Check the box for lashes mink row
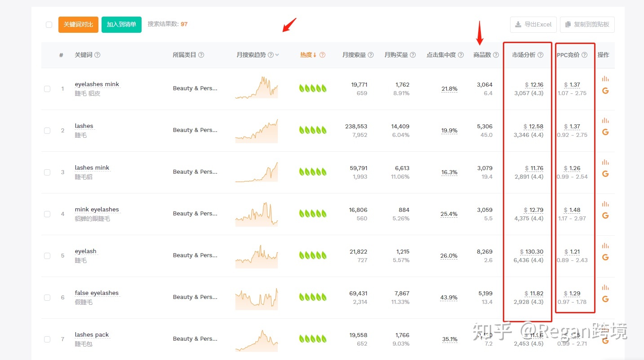Screen dimensions: 644x360 (x=47, y=172)
